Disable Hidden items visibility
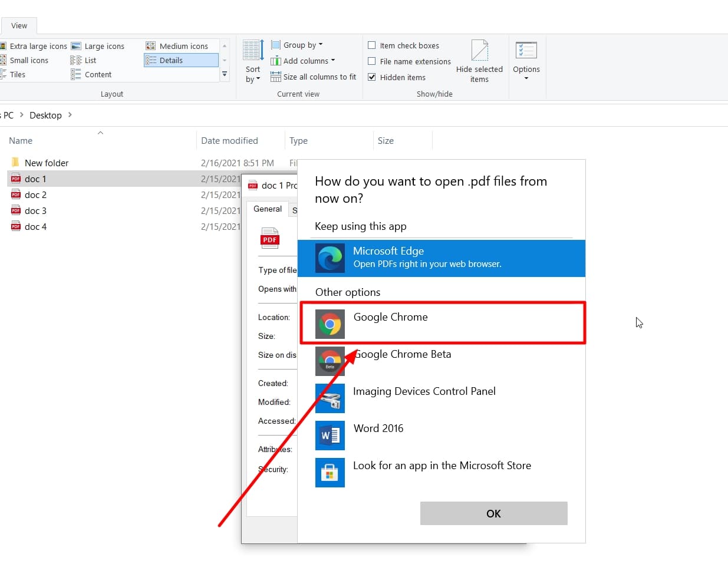Image resolution: width=728 pixels, height=587 pixels. [372, 77]
